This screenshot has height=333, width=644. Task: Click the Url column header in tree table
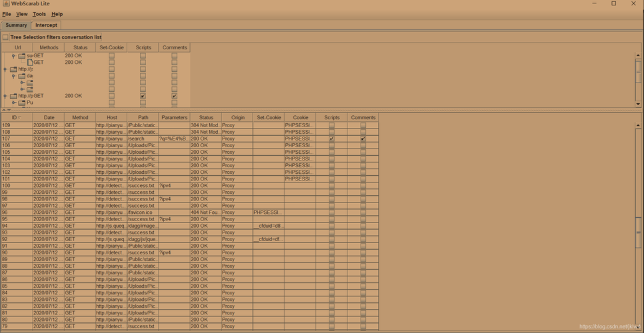click(17, 47)
